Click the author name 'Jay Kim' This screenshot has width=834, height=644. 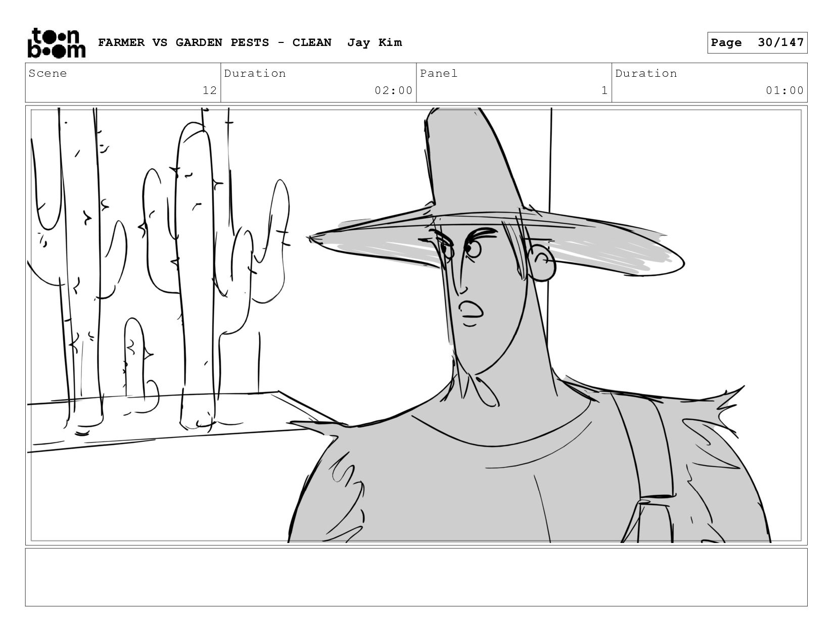point(375,42)
